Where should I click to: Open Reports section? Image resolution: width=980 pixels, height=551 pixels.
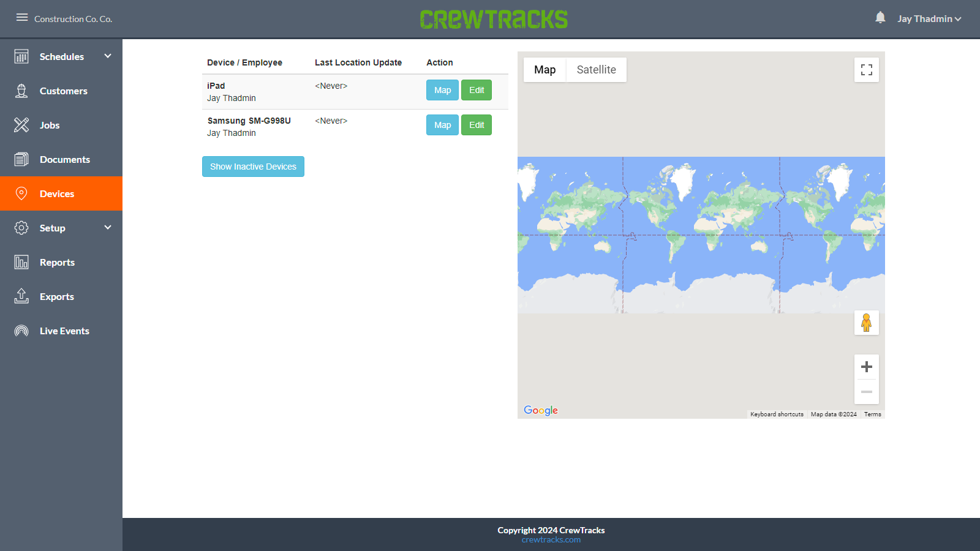(61, 262)
